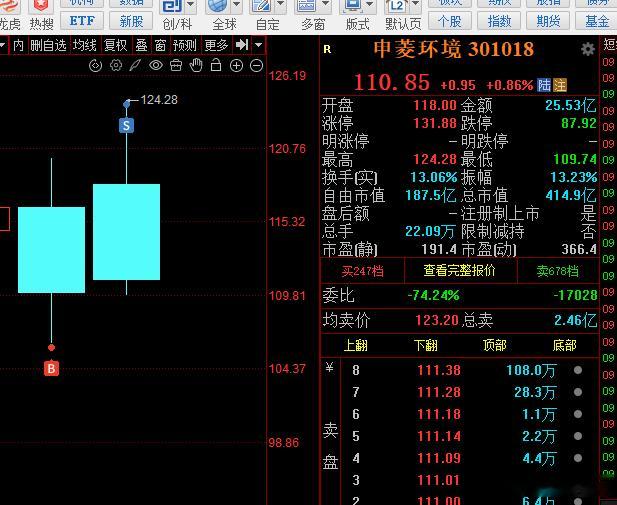Expand dropdown arrow next to 创/科

pos(190,5)
